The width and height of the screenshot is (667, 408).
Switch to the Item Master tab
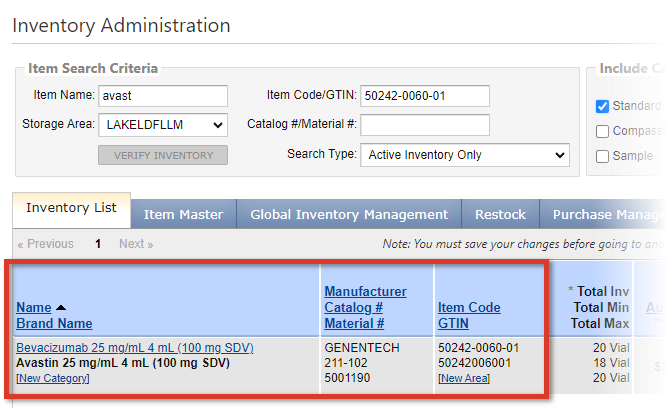tap(184, 214)
